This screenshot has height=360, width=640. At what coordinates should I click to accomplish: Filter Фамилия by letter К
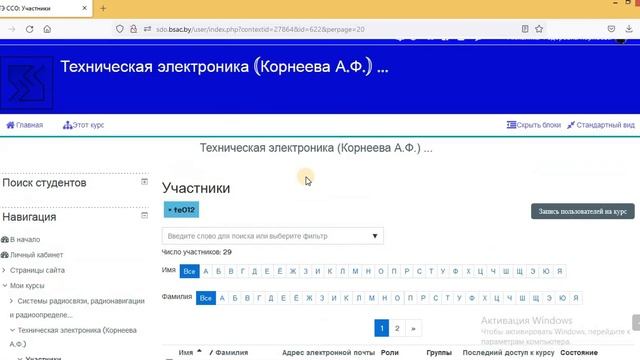[x=346, y=298]
